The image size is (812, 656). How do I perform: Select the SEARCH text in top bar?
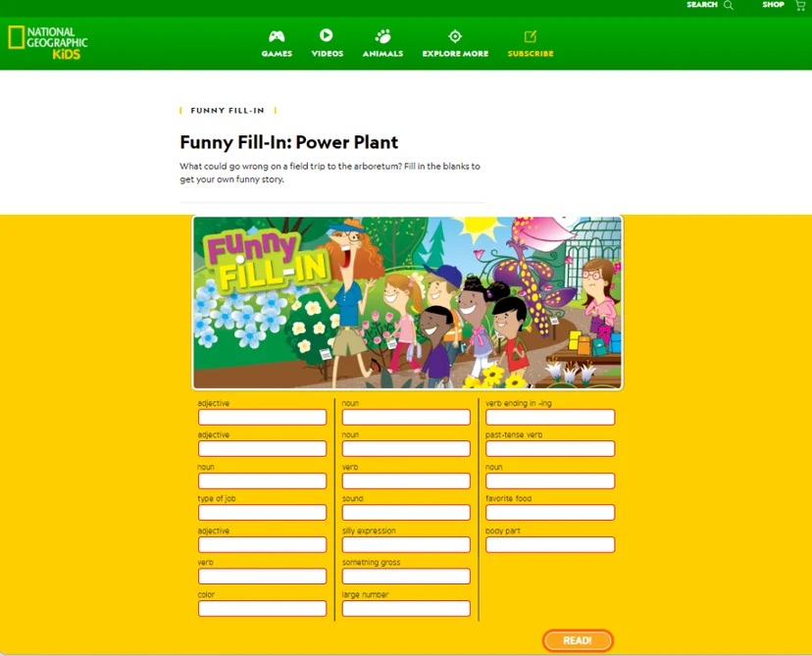point(702,5)
